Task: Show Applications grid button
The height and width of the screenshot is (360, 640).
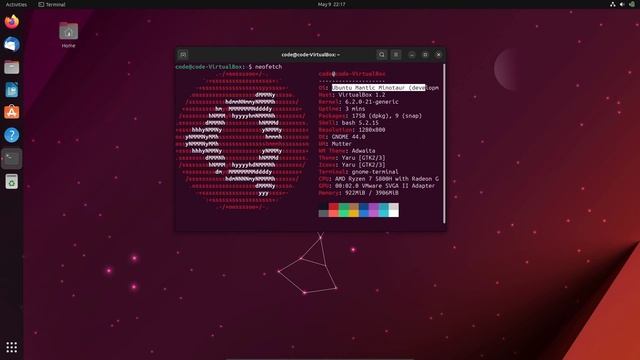Action: [x=12, y=347]
